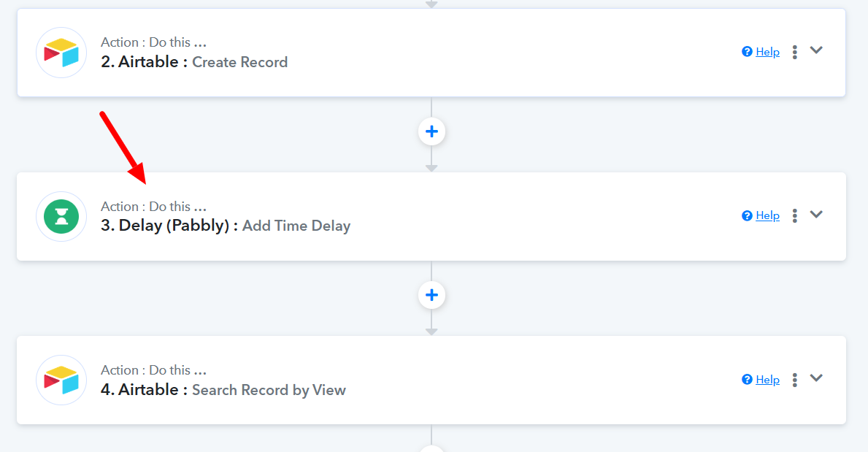This screenshot has height=452, width=868.
Task: Select '3. Delay (Pabbly) : Add Time Delay' title
Action: pyautogui.click(x=226, y=226)
